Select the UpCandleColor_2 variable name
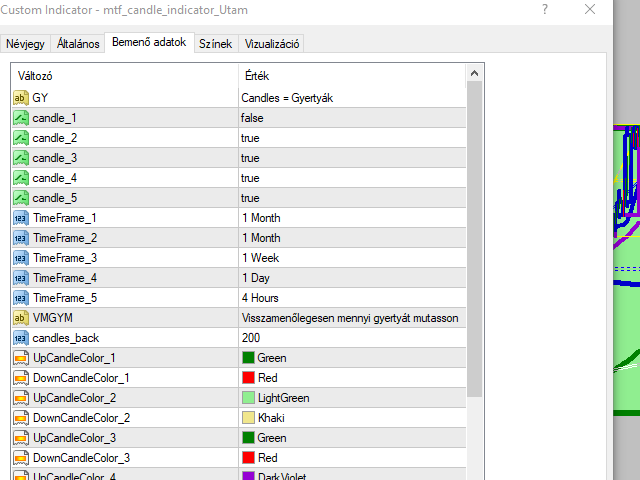 tap(75, 398)
